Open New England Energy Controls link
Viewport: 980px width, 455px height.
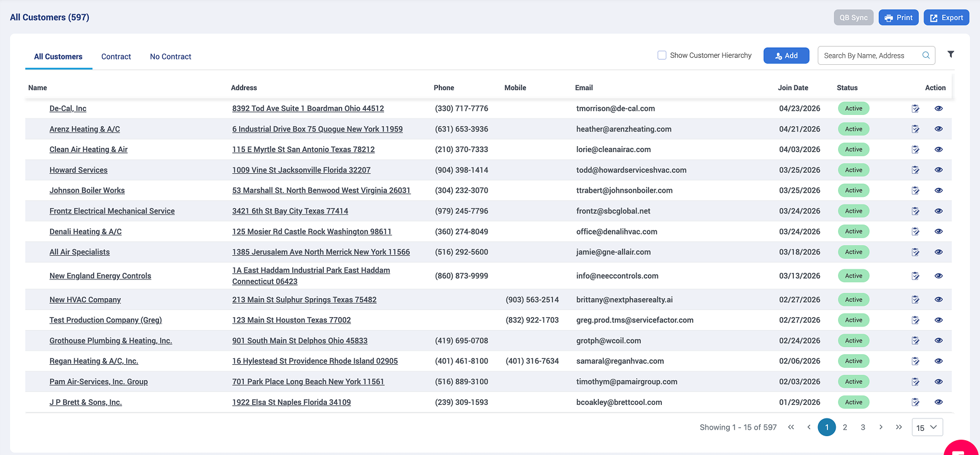coord(100,276)
